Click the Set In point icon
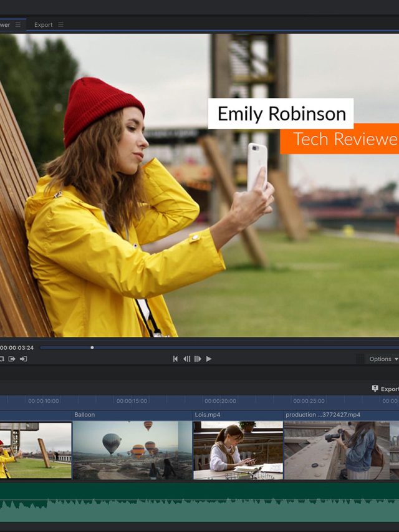The height and width of the screenshot is (532, 399). 12,359
